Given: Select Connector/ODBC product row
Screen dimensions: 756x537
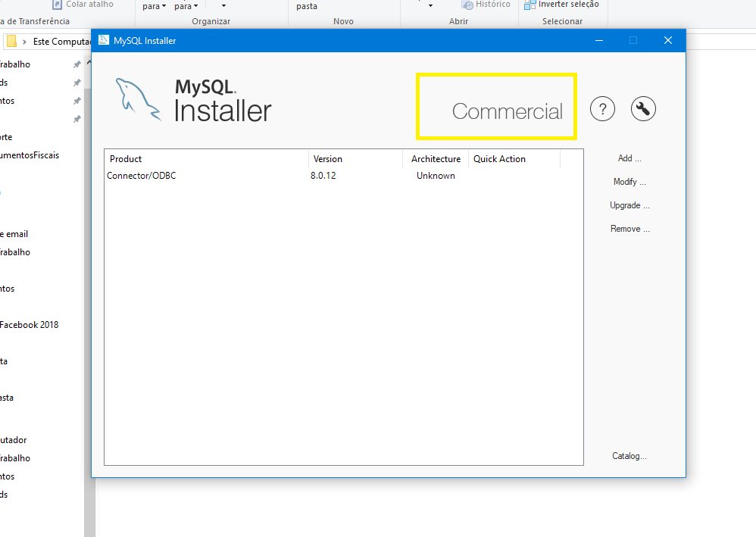Looking at the screenshot, I should [343, 176].
